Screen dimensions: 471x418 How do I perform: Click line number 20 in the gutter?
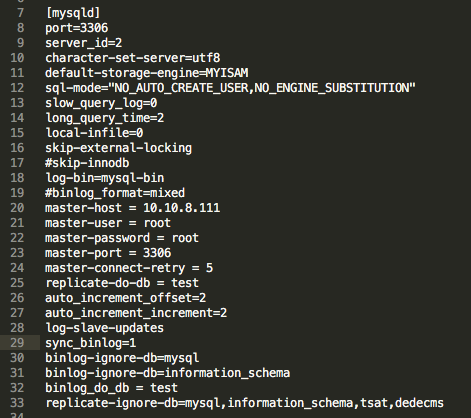[17, 208]
